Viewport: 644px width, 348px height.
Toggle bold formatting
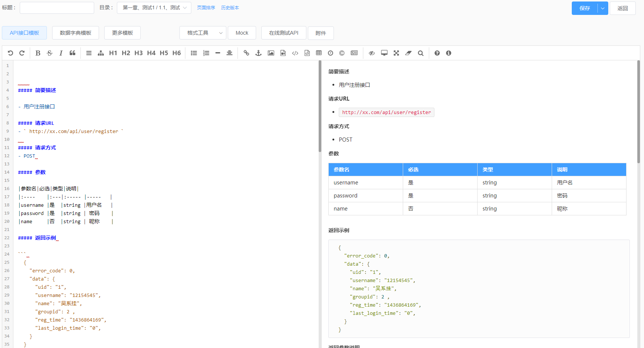(x=38, y=53)
